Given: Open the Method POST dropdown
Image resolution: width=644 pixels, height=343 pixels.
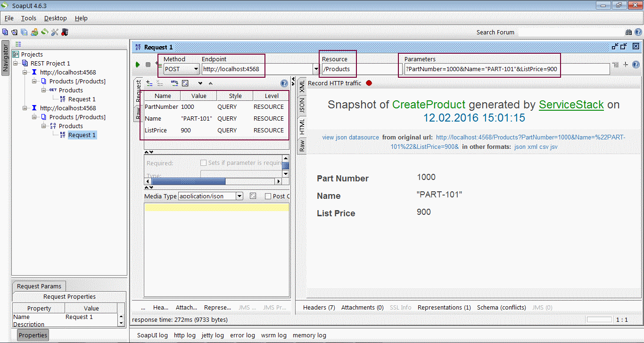Looking at the screenshot, I should click(x=196, y=69).
